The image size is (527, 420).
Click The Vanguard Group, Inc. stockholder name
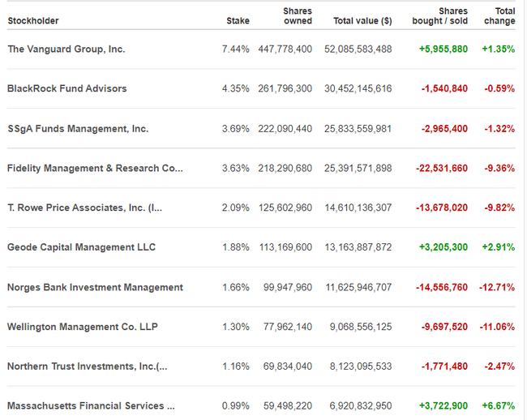[66, 49]
